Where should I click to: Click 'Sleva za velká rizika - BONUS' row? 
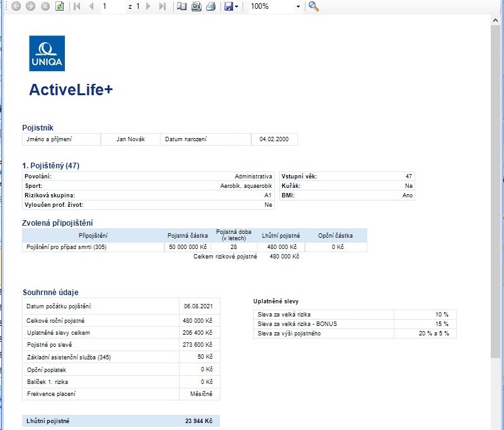(355, 324)
